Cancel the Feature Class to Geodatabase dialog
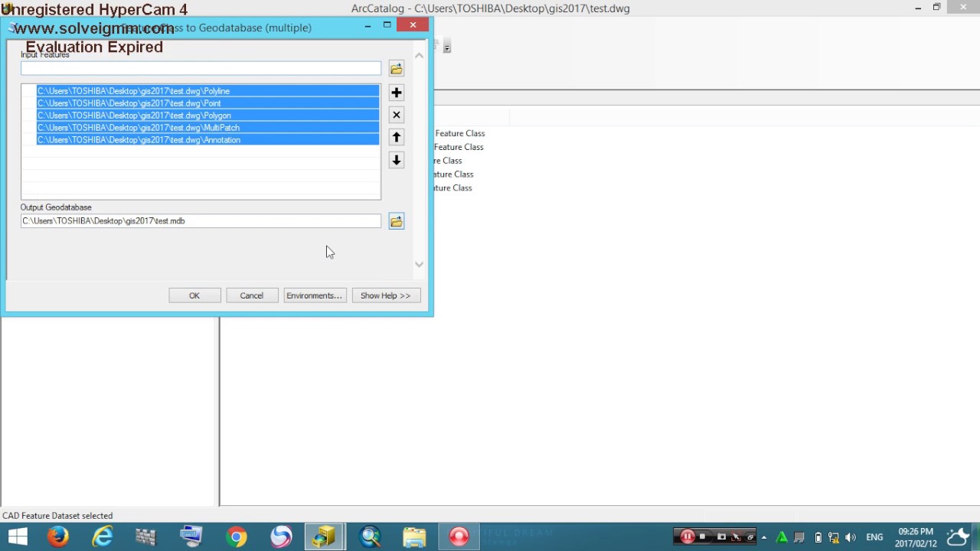 point(252,295)
